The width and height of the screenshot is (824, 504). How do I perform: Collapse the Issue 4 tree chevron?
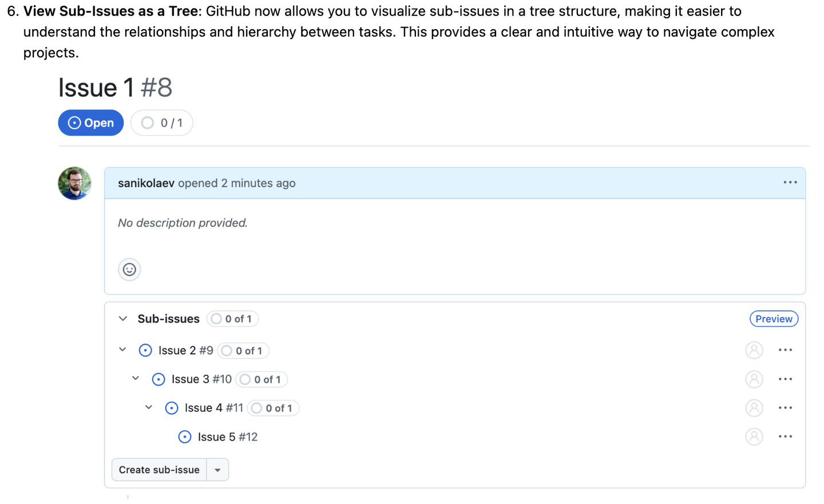(149, 407)
